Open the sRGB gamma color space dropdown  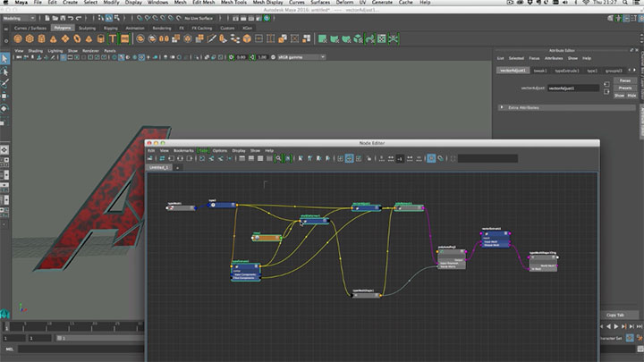pyautogui.click(x=301, y=57)
